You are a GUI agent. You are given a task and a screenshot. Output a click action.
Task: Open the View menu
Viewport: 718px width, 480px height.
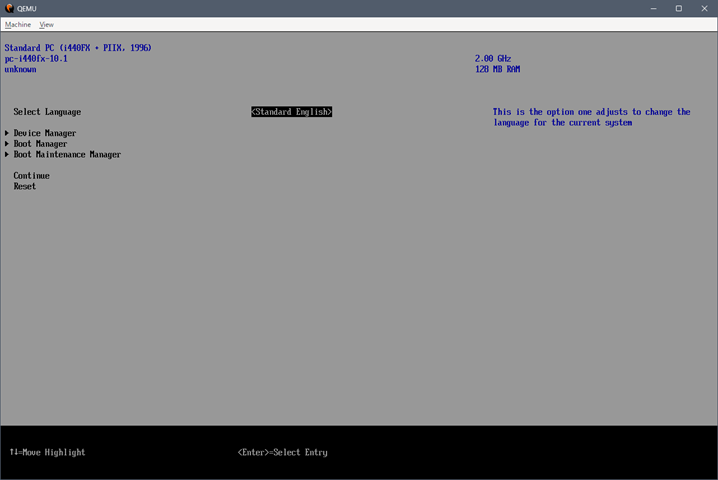(46, 24)
